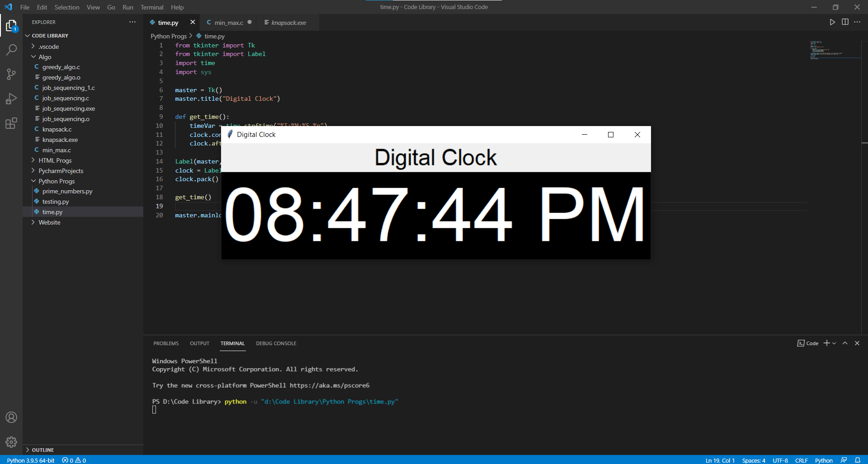
Task: Expand the .vscode folder
Action: coord(83,47)
